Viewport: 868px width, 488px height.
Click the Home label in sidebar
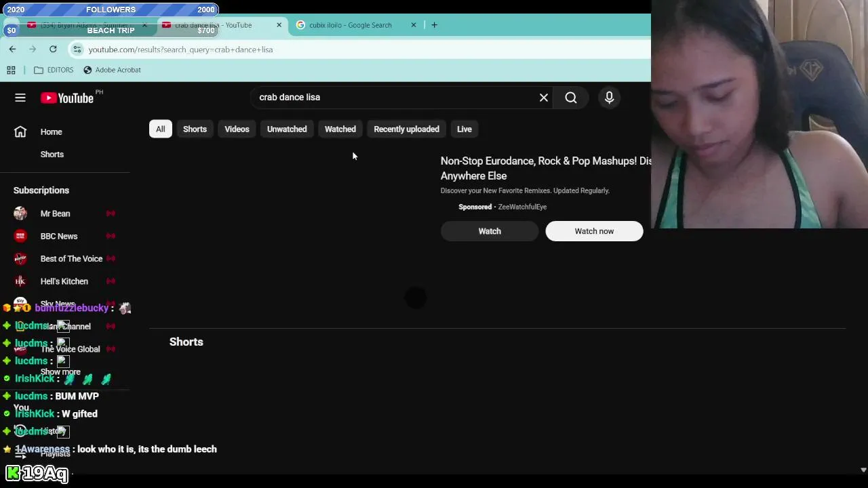point(51,132)
